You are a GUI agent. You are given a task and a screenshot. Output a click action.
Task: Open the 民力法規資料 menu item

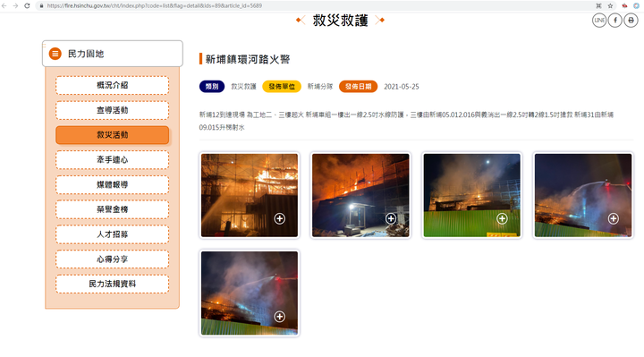pos(112,284)
